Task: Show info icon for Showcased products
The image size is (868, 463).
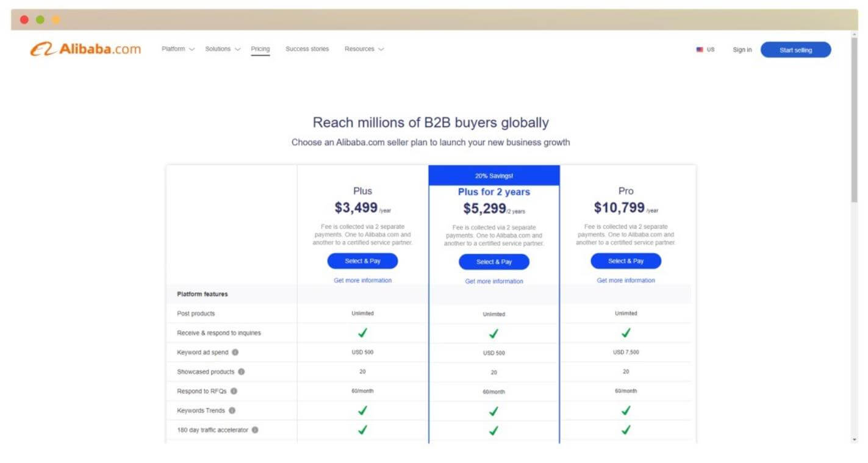Action: click(242, 371)
